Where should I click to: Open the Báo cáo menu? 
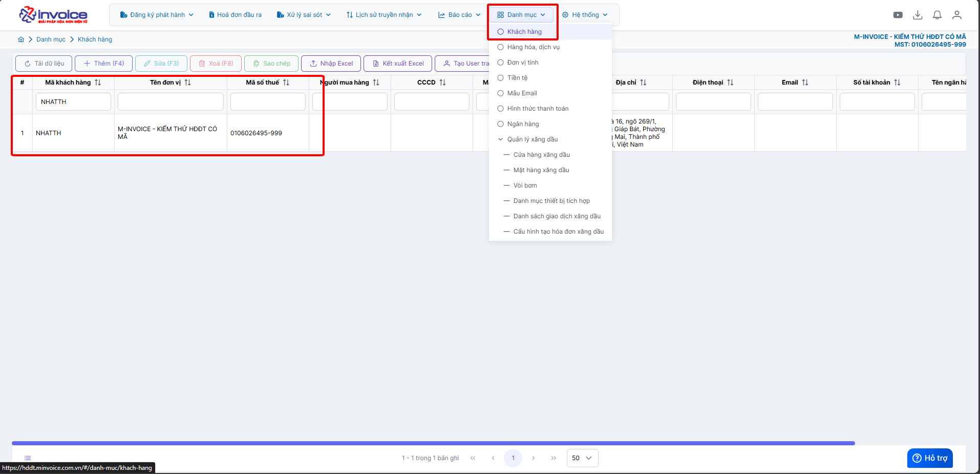[x=459, y=15]
